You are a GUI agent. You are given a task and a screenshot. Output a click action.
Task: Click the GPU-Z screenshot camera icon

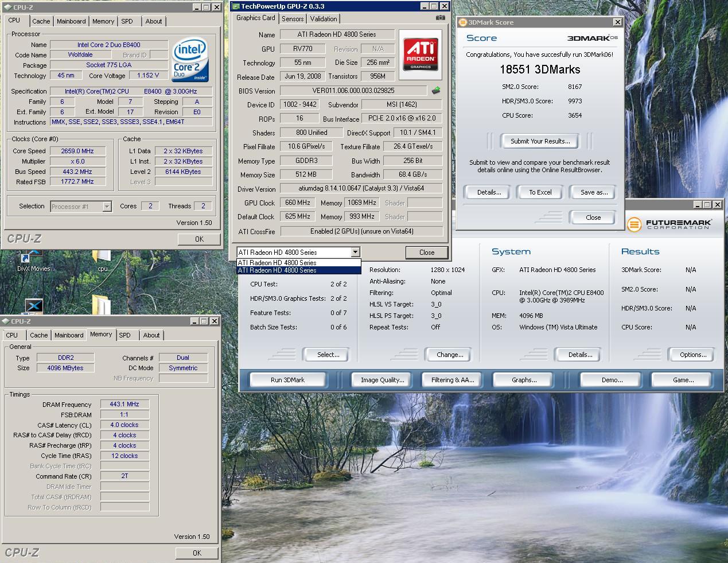pyautogui.click(x=440, y=18)
